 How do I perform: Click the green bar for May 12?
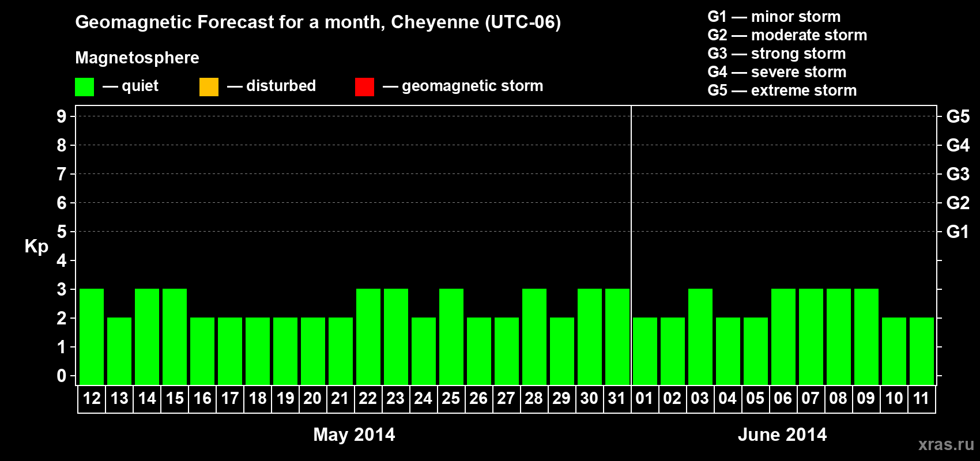point(92,337)
